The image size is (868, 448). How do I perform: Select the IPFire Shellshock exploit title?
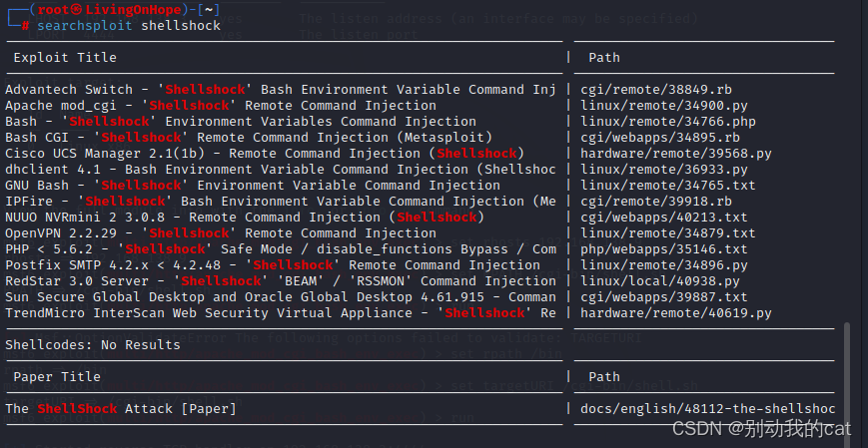click(280, 202)
